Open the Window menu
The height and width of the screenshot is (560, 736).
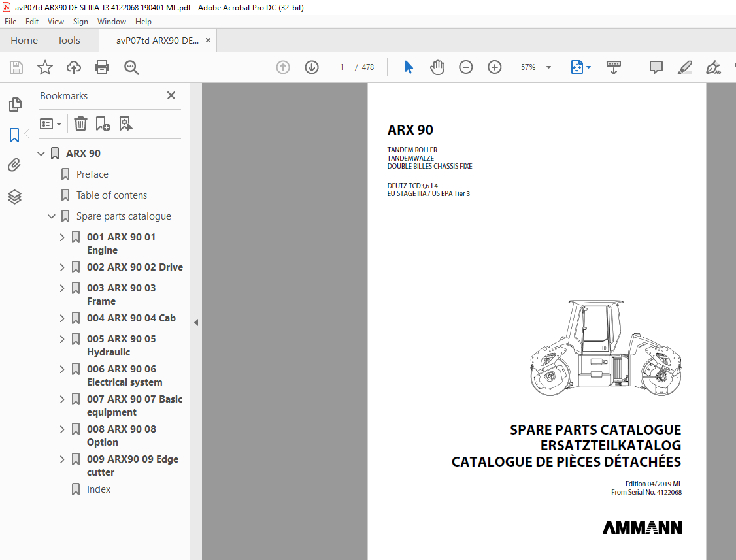(x=112, y=22)
